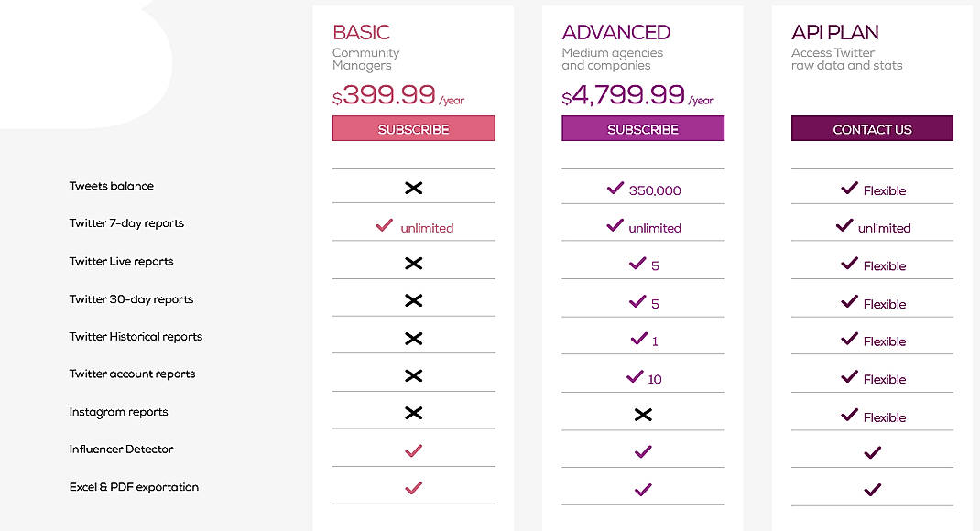Viewport: 980px width, 531px height.
Task: Click the ADVANCED plan heading
Action: click(615, 32)
